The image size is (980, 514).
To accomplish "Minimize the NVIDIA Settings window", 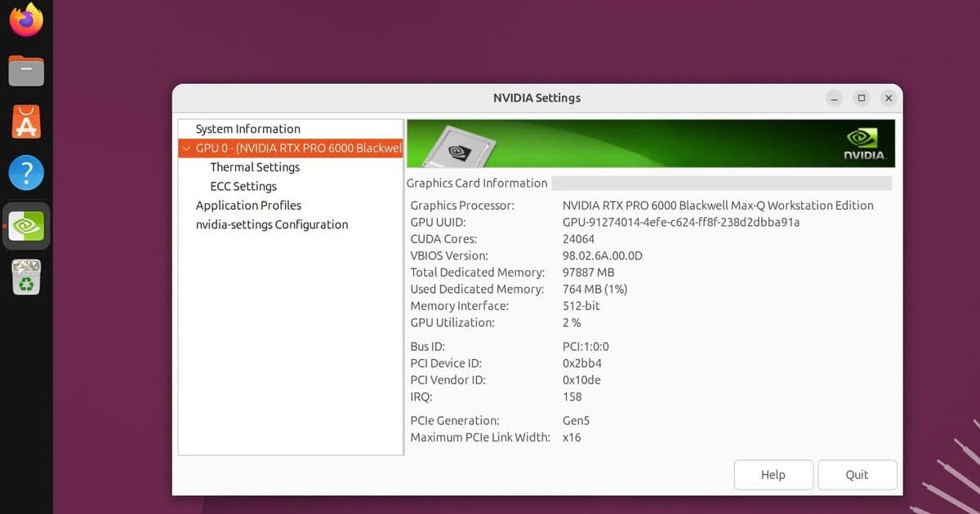I will point(834,98).
